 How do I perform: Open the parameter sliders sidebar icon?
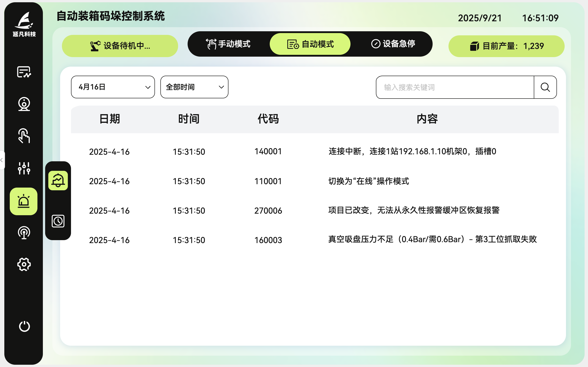[24, 168]
